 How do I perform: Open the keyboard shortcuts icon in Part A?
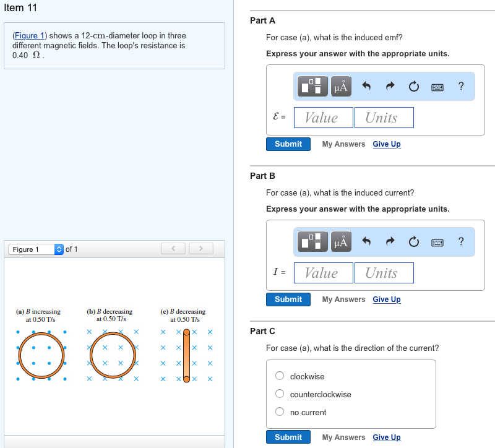(437, 87)
